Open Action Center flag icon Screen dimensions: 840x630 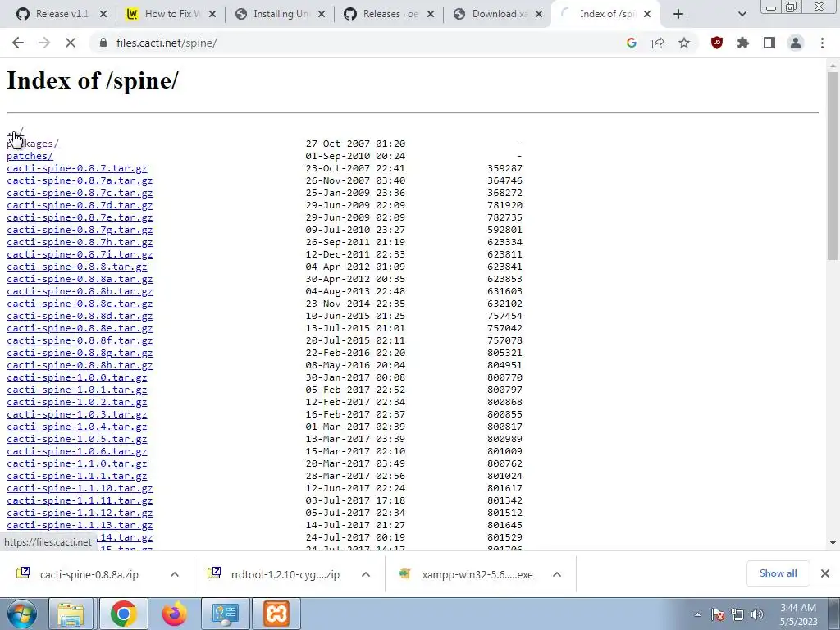pos(718,614)
